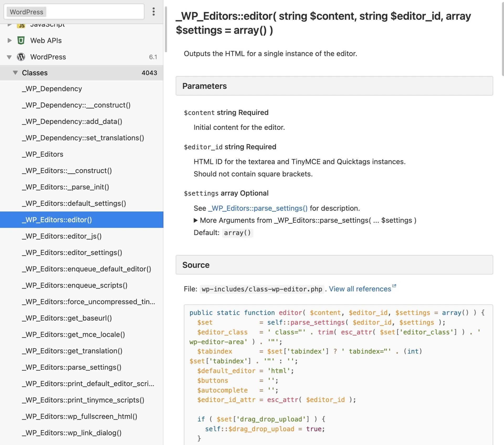Image resolution: width=504 pixels, height=445 pixels.
Task: Open the three-dot options menu
Action: coord(154,12)
